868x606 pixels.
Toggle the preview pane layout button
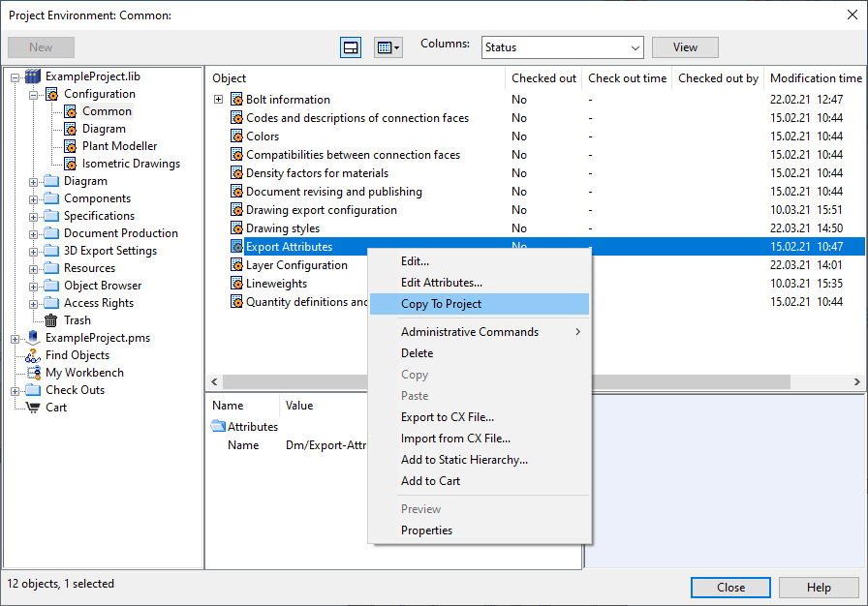pos(351,47)
